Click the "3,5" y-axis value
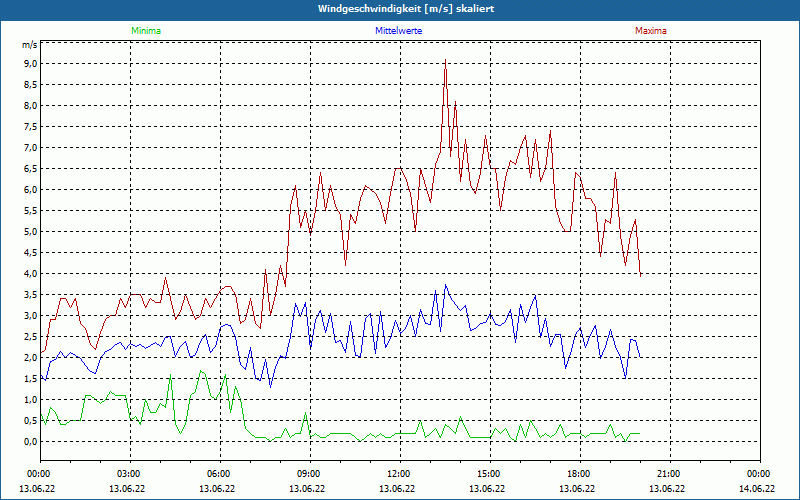The height and width of the screenshot is (500, 800). 31,295
